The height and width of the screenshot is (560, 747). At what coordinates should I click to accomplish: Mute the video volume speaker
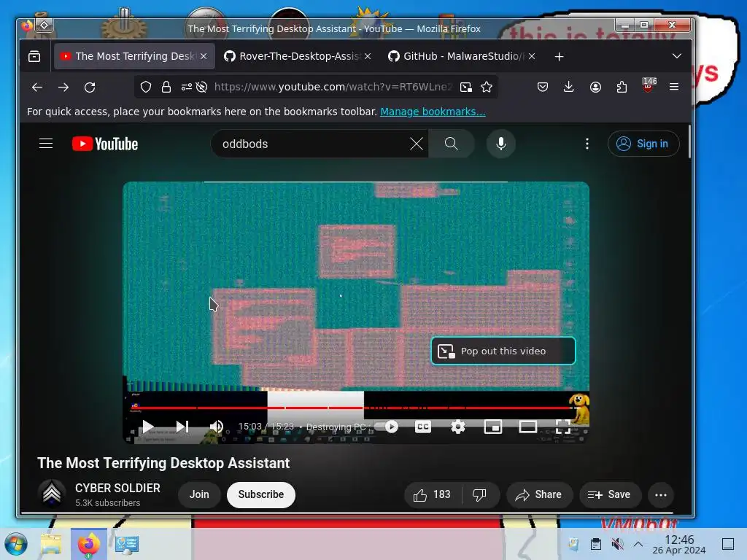coord(217,427)
